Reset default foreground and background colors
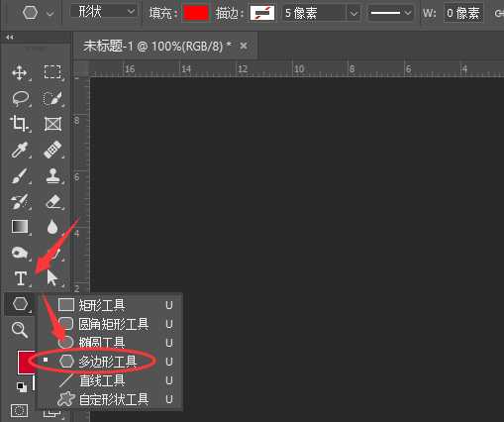The height and width of the screenshot is (422, 504). pos(22,386)
